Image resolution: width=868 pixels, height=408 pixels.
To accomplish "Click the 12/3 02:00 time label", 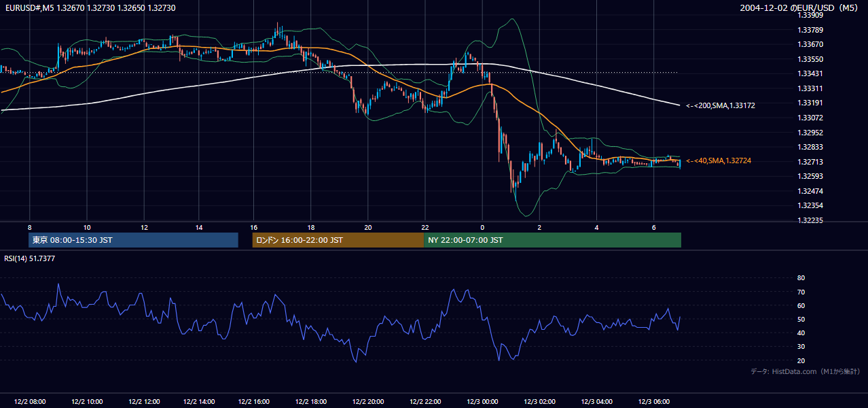I will [540, 401].
